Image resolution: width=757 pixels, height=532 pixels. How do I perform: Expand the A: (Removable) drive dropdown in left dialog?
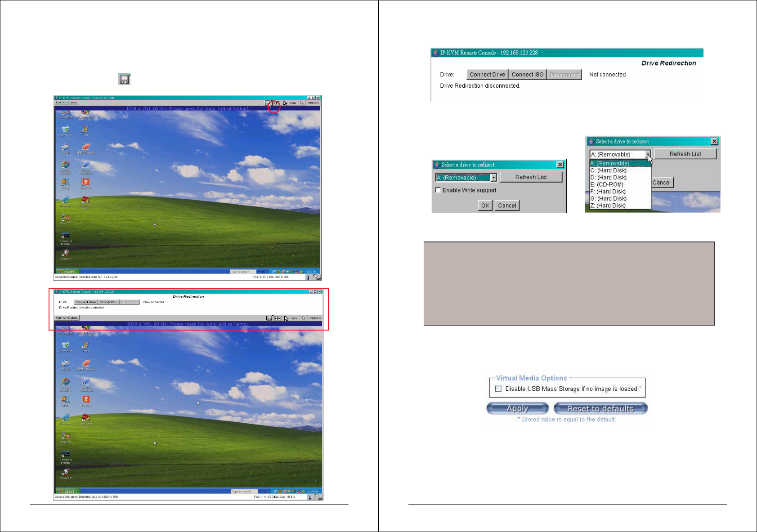pos(493,178)
